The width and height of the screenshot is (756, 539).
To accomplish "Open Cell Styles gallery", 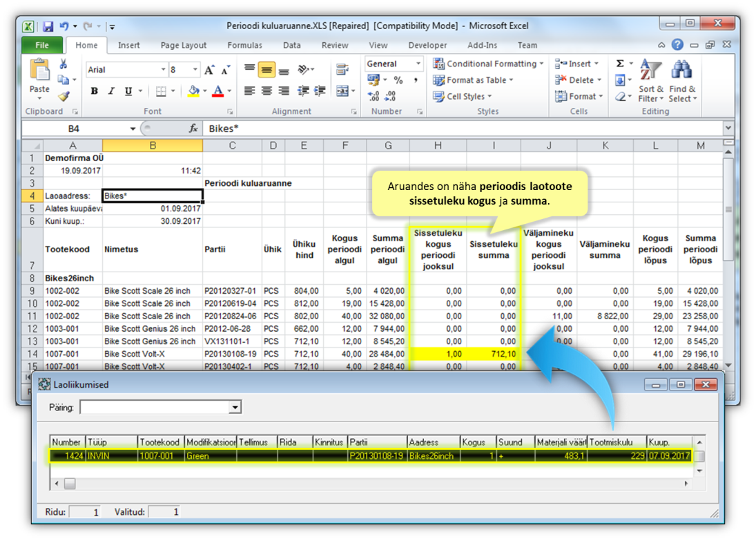I will (x=463, y=97).
